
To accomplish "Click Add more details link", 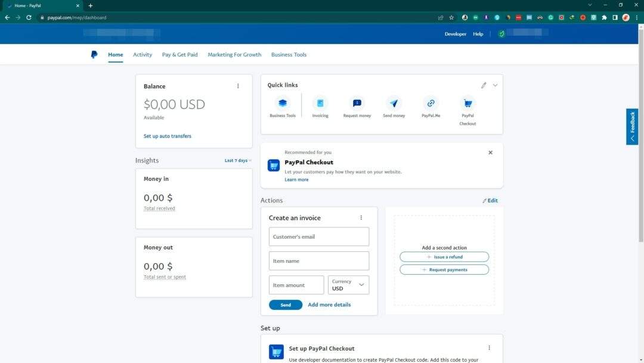I will pyautogui.click(x=329, y=304).
